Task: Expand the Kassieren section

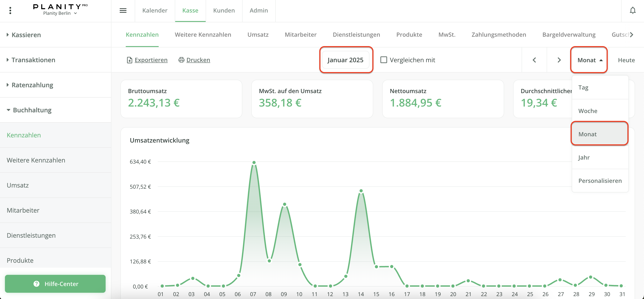Action: pos(55,35)
